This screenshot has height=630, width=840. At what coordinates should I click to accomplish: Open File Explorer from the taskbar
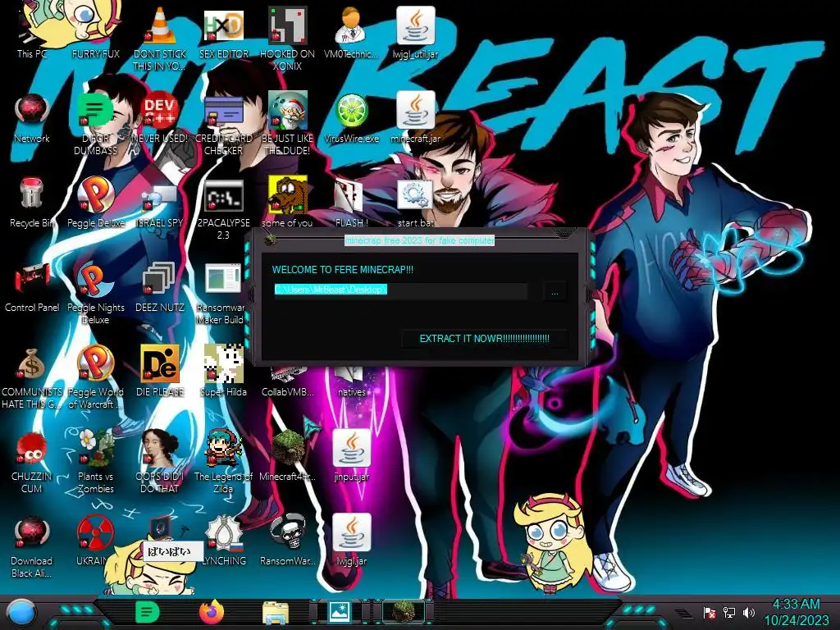point(276,612)
